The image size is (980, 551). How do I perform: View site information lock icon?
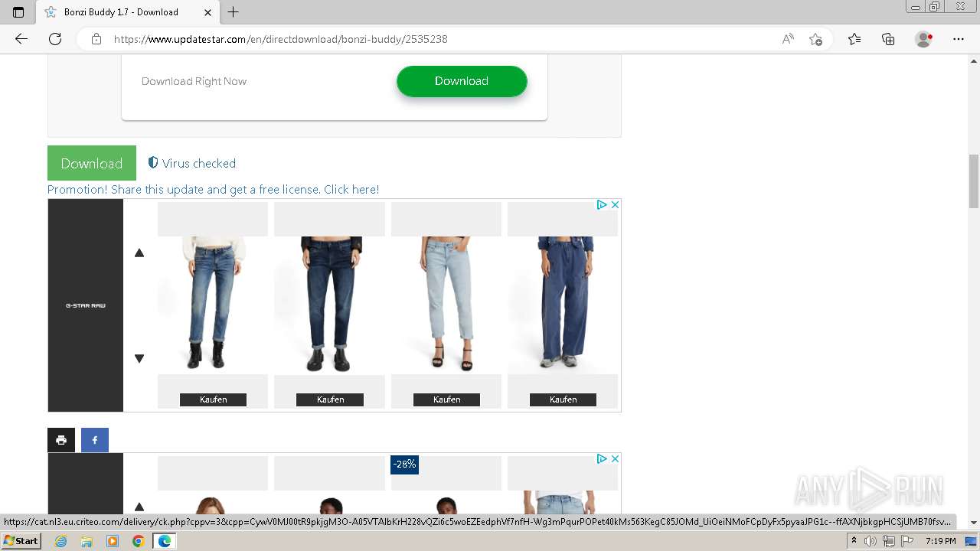click(x=96, y=39)
